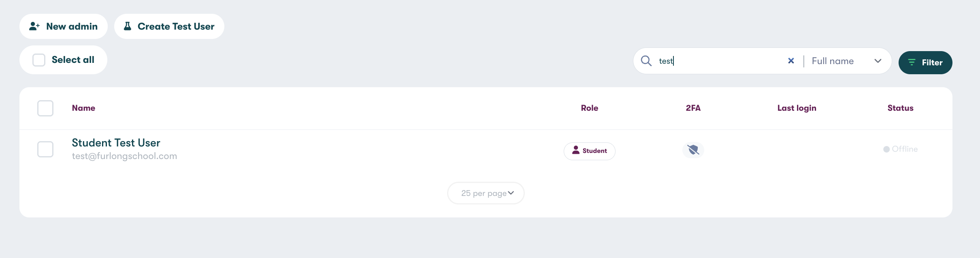This screenshot has height=258, width=980.
Task: Click the person icon in Student badge
Action: pos(575,150)
